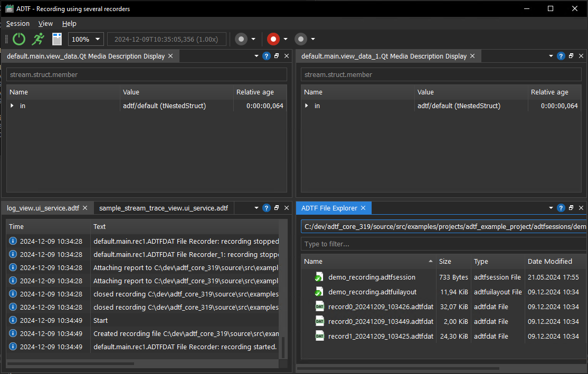Expand the 'in' row in view_data panel
Screen dimensions: 588x374
(12, 106)
